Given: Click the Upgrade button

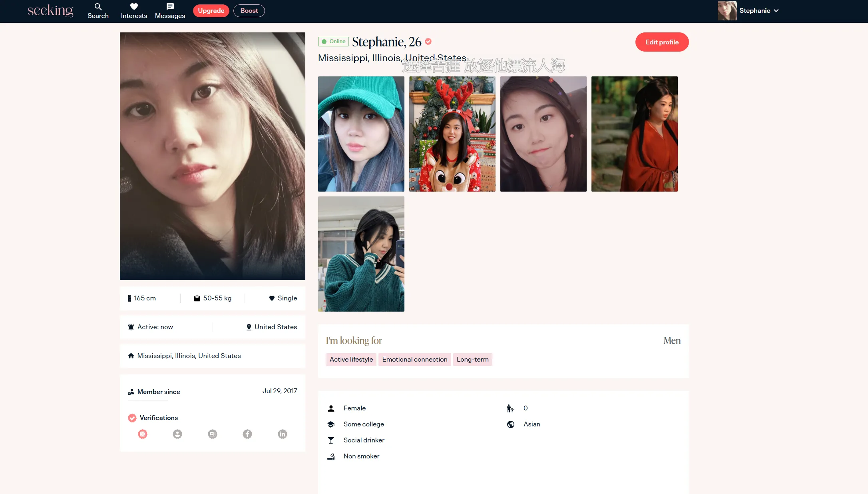Looking at the screenshot, I should click(x=211, y=11).
